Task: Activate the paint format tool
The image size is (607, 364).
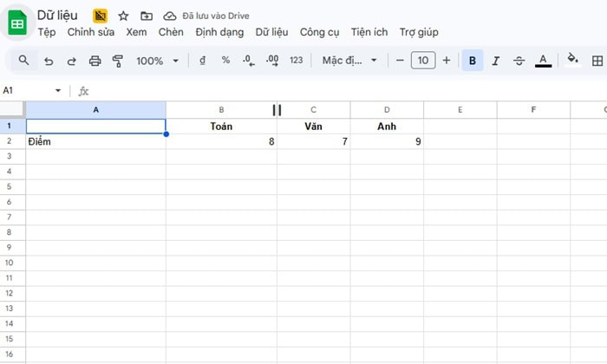Action: 118,61
